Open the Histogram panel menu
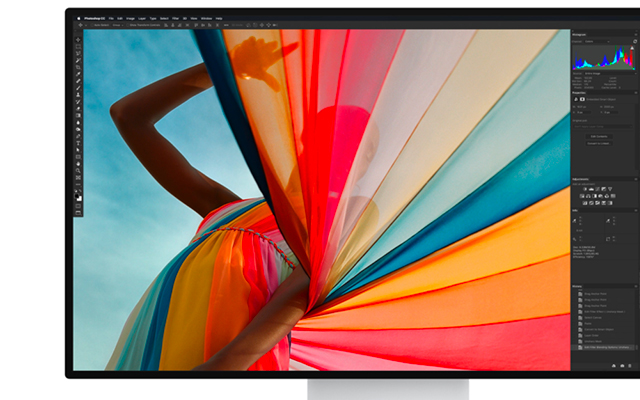Image resolution: width=640 pixels, height=400 pixels. [636, 35]
